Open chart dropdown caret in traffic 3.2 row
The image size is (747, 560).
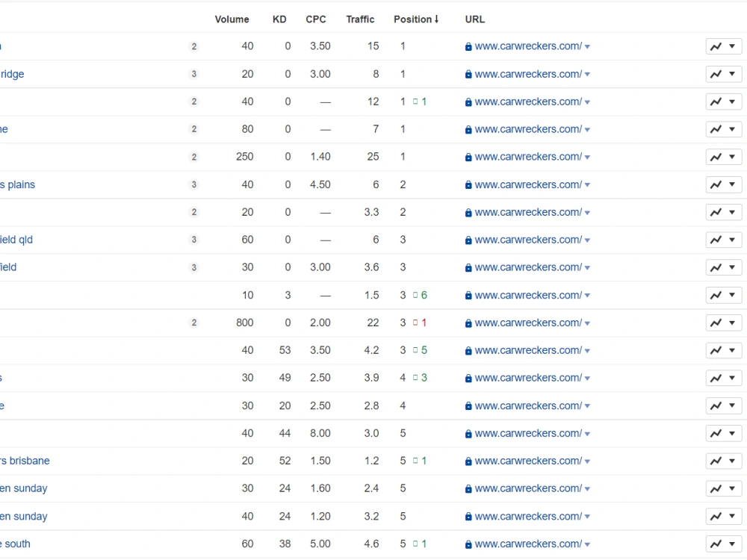(732, 516)
